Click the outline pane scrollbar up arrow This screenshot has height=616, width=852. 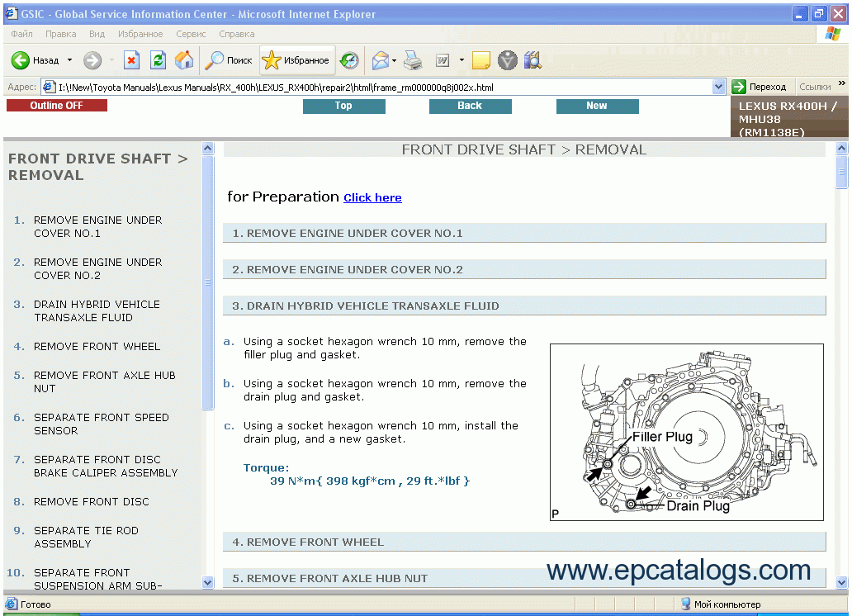pos(207,148)
